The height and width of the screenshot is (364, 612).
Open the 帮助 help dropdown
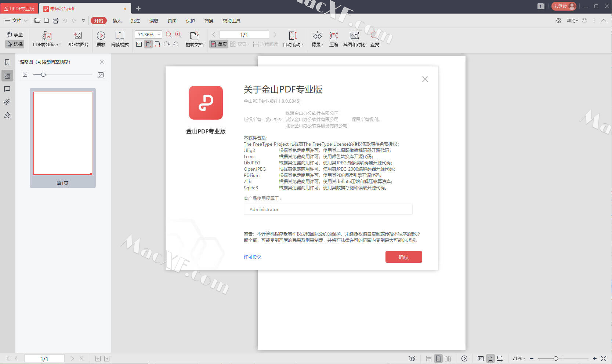coord(572,21)
